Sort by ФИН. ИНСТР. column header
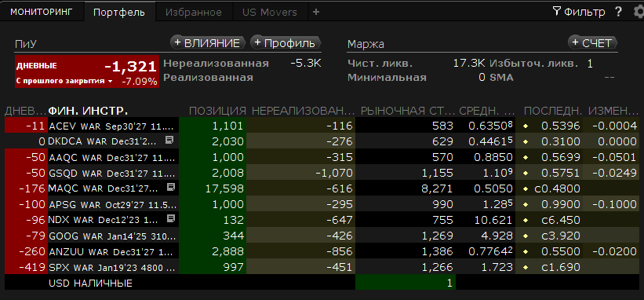 [89, 111]
